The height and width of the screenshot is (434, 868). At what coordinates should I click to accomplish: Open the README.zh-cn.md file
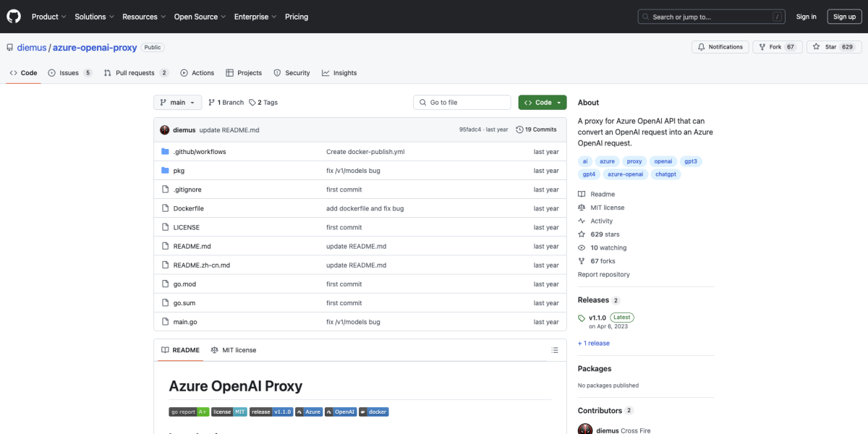(x=202, y=265)
